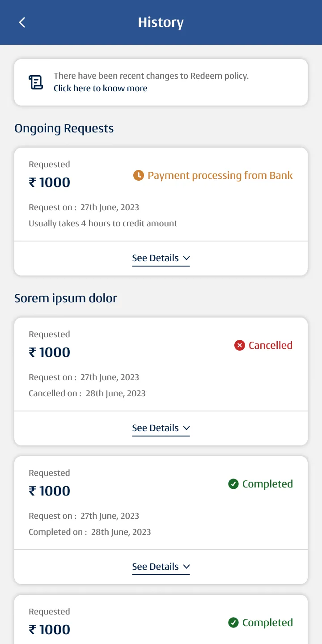Select the History page title
This screenshot has width=322, height=644.
[161, 22]
